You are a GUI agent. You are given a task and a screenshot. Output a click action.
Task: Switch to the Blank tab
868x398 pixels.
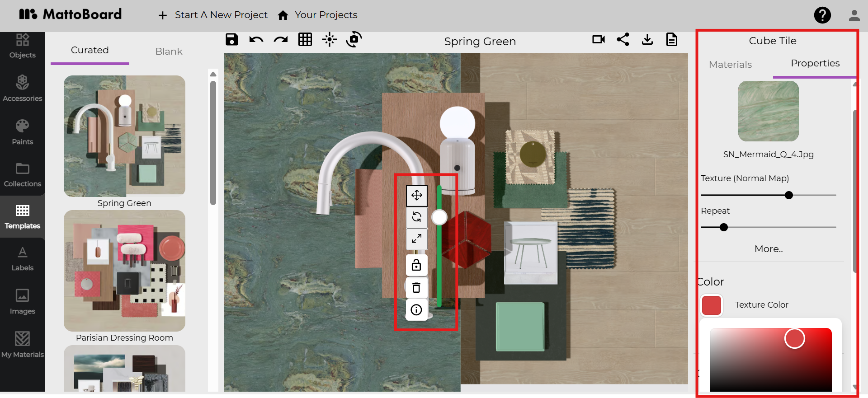tap(169, 52)
